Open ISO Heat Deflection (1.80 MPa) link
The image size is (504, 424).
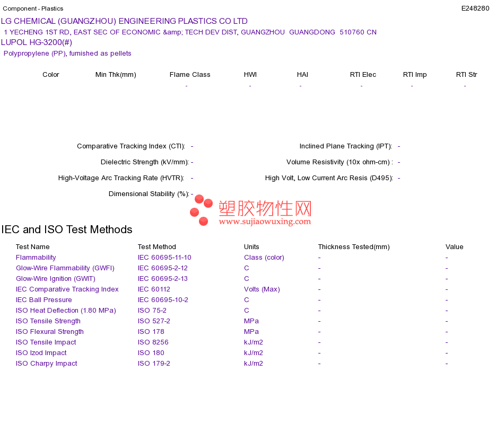(x=66, y=311)
